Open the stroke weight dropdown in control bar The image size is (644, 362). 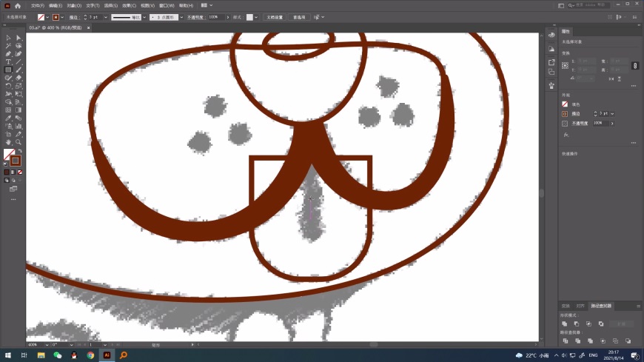106,17
